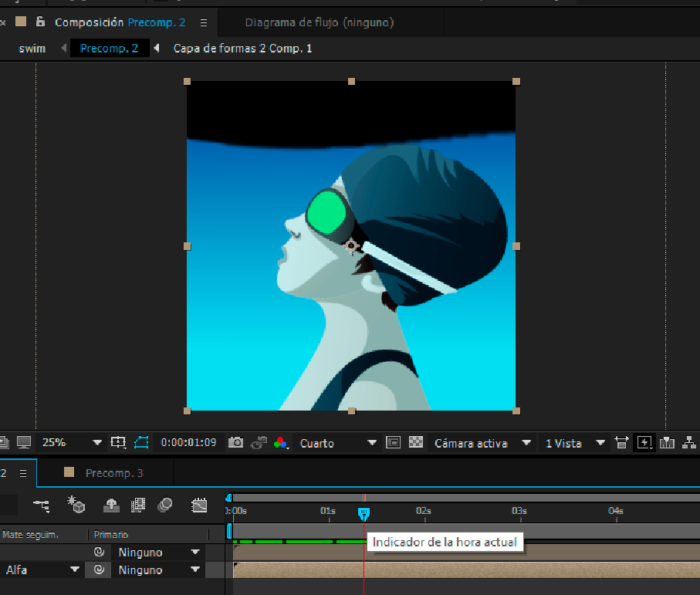Open grid and guide options
The height and width of the screenshot is (595, 700).
point(118,442)
